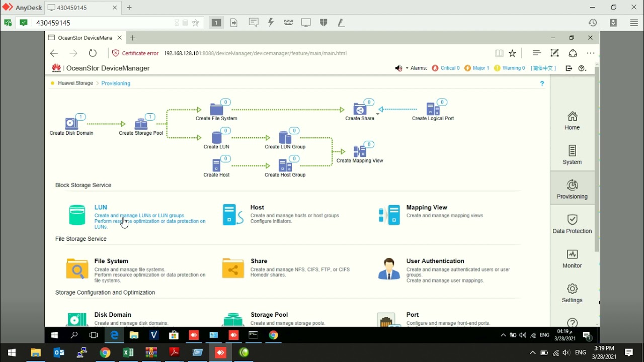Open Settings in the right navigation

572,293
